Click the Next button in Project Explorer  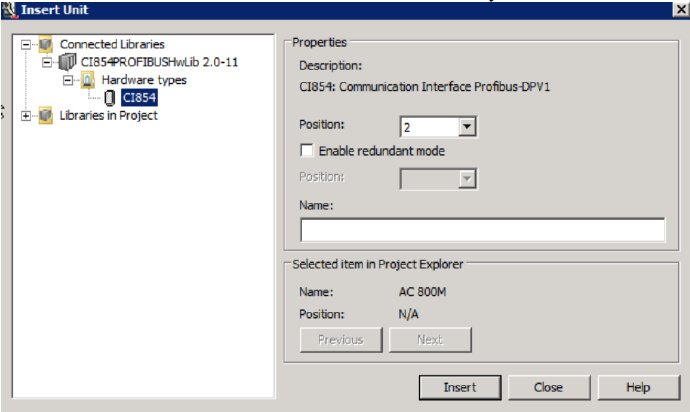tap(429, 340)
